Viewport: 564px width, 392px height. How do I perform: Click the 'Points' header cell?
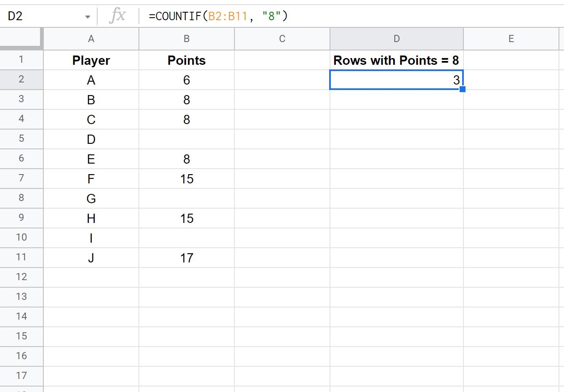(186, 60)
